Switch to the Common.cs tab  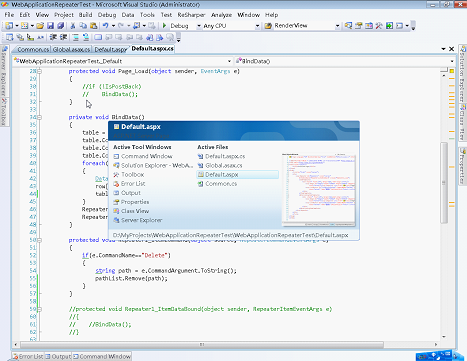(x=33, y=49)
